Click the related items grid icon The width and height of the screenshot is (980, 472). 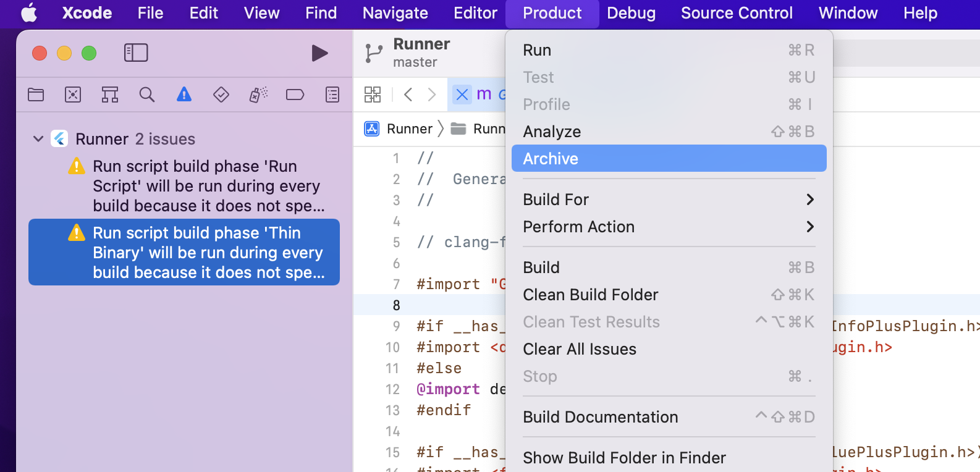click(373, 95)
